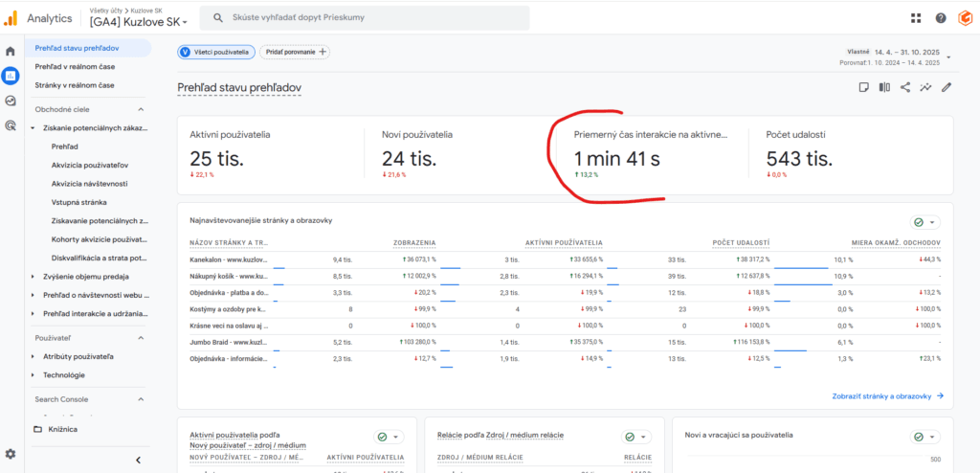Open the Help question mark icon
Viewport: 980px width, 473px height.
click(941, 18)
